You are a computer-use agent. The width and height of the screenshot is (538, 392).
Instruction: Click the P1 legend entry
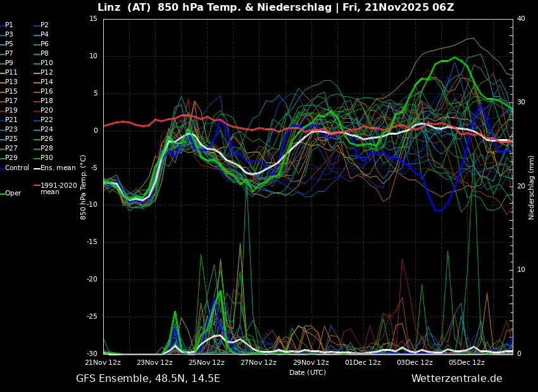[9, 25]
